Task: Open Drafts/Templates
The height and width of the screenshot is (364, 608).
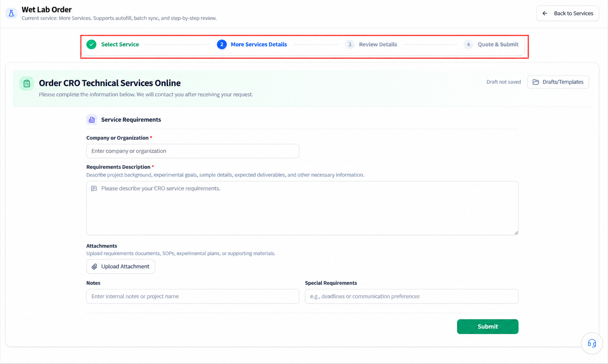Action: [x=558, y=82]
